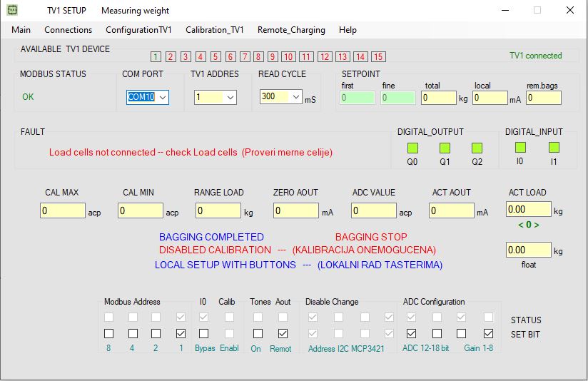The height and width of the screenshot is (381, 588).
Task: Click the BAGGING COMPLETED status text
Action: [x=211, y=237]
